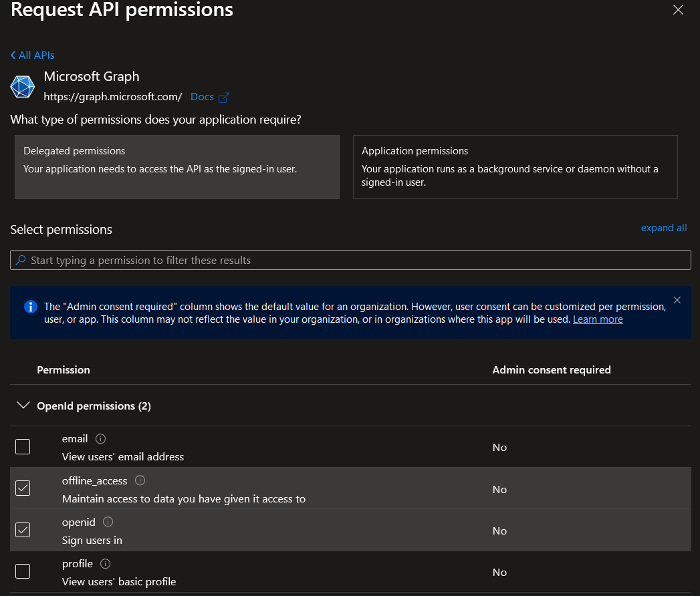Click the Select permissions heading
The image size is (700, 596).
tap(61, 230)
